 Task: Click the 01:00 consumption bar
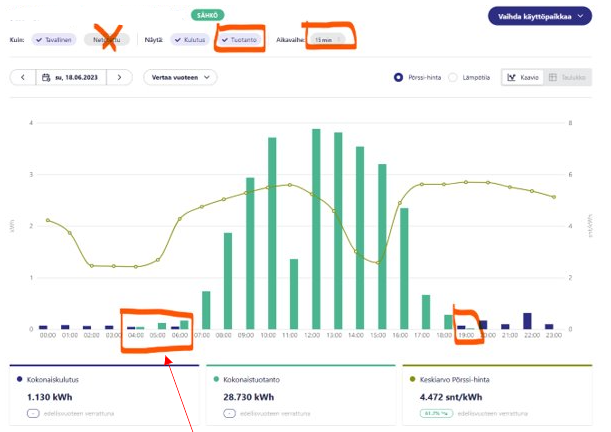65,327
